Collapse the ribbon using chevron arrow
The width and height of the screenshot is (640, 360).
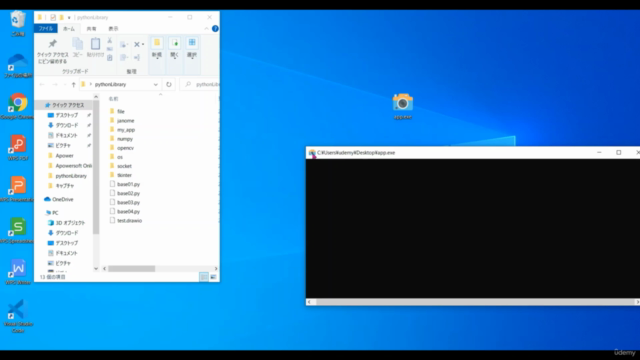tap(207, 29)
